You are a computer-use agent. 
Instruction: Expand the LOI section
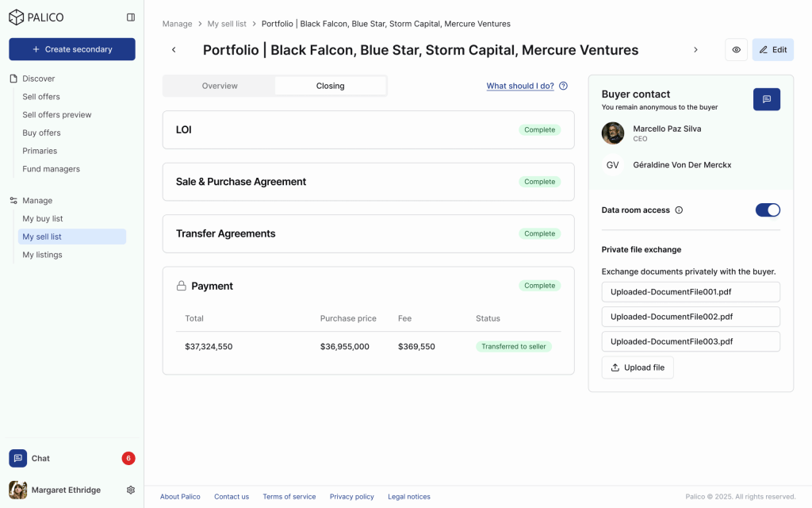pyautogui.click(x=368, y=129)
